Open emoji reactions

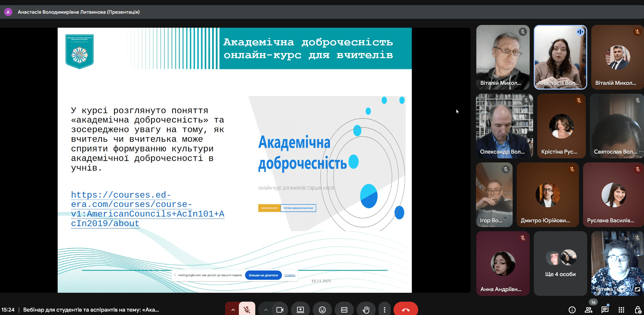tap(322, 310)
